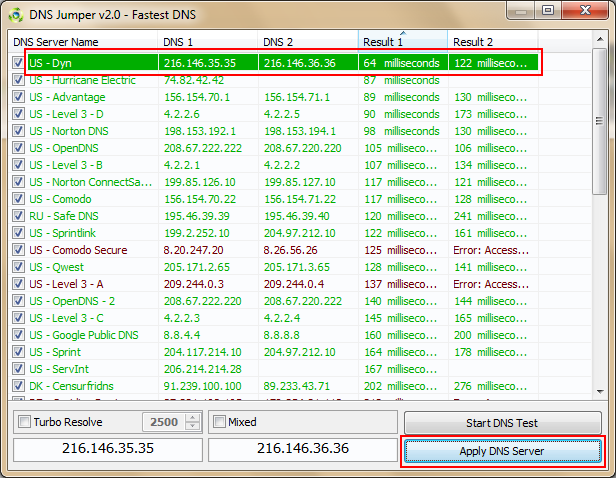Enable the Turbo Resolve checkbox

pos(24,422)
